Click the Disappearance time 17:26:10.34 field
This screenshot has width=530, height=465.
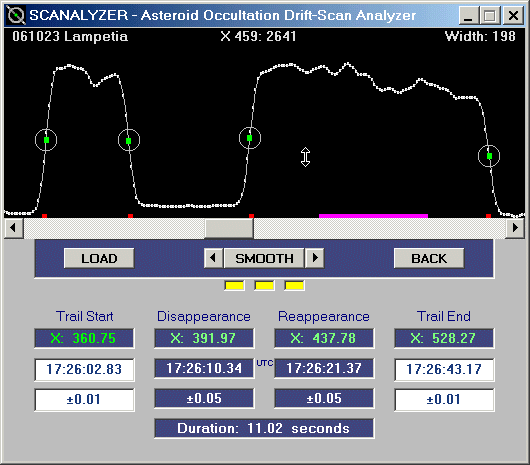204,368
